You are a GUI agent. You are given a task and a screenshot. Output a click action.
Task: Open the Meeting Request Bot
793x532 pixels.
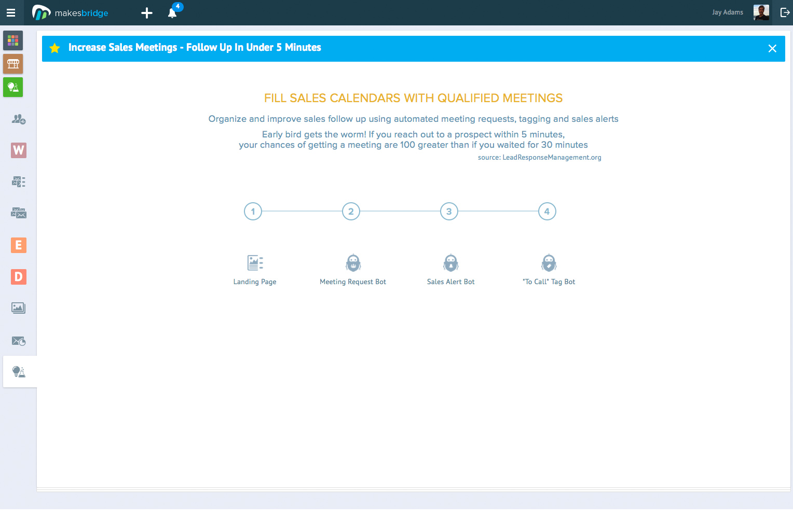[x=353, y=270]
